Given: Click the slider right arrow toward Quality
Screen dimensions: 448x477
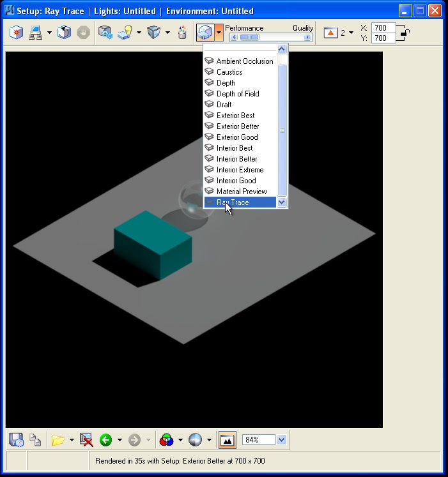Looking at the screenshot, I should [307, 37].
